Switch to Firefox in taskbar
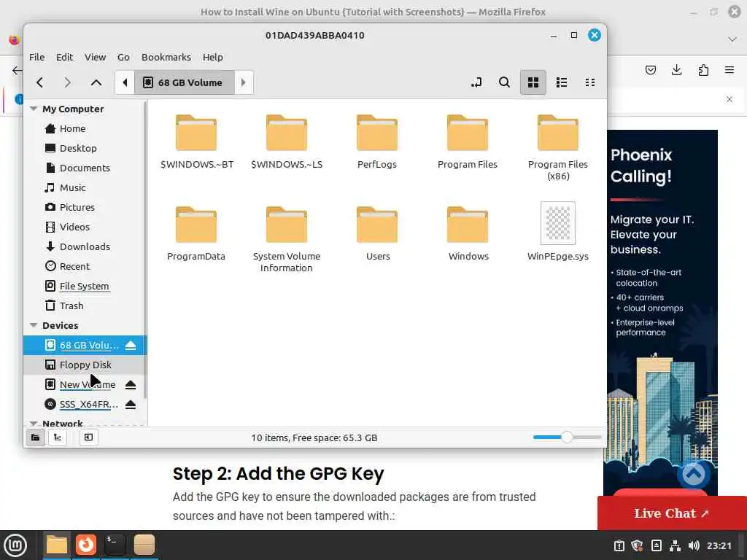The image size is (747, 560). (x=86, y=545)
